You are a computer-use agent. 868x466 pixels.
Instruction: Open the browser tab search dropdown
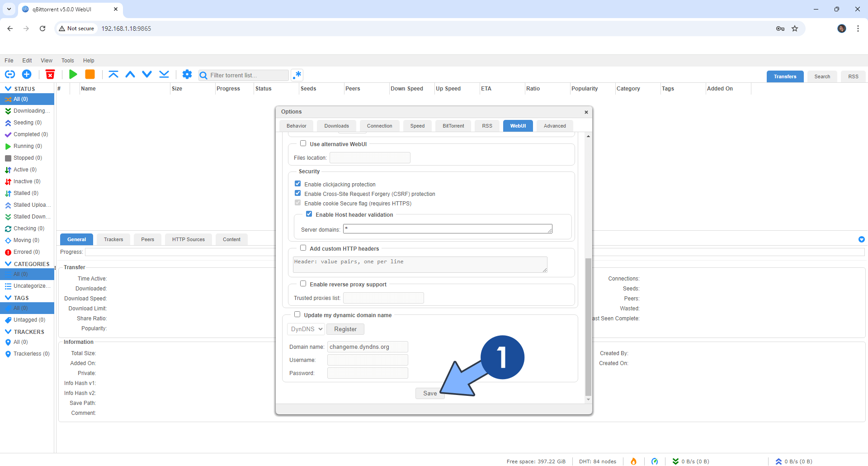click(9, 9)
